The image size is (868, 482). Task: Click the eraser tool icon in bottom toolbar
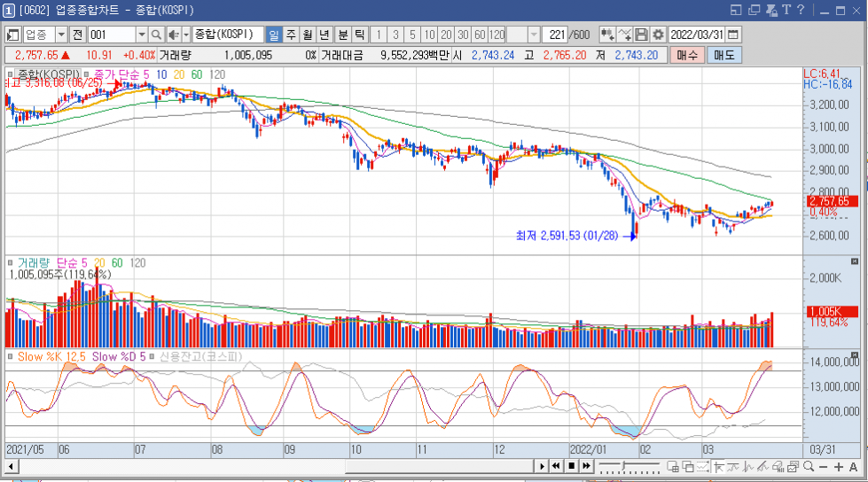click(x=778, y=467)
